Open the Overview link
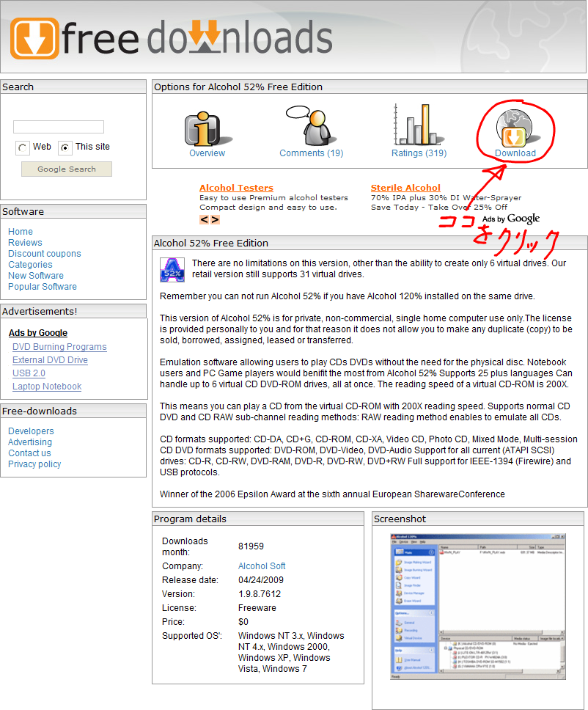Image resolution: width=588 pixels, height=710 pixels. (207, 153)
